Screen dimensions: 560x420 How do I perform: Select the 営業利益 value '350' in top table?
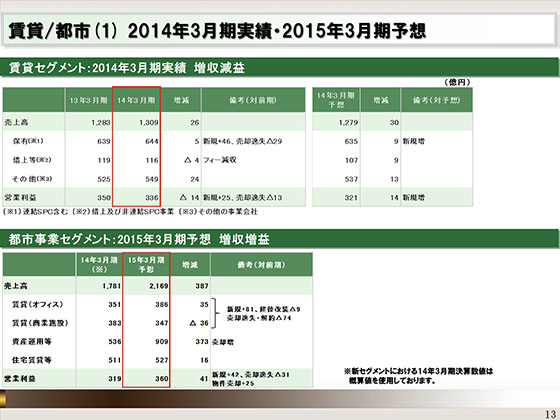click(x=104, y=198)
